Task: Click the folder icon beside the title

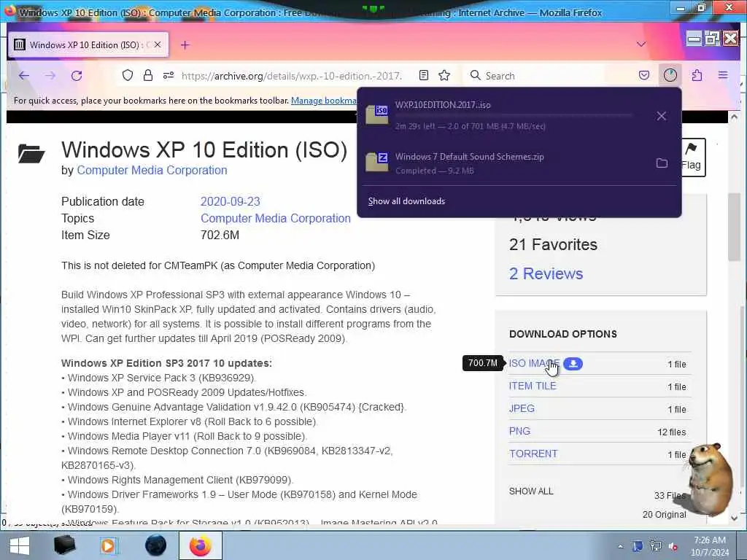Action: coord(31,153)
